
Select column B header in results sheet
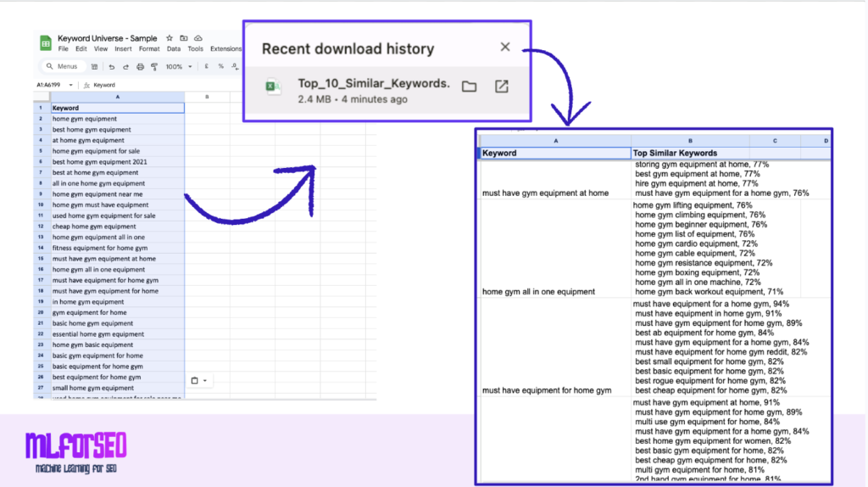pyautogui.click(x=690, y=141)
